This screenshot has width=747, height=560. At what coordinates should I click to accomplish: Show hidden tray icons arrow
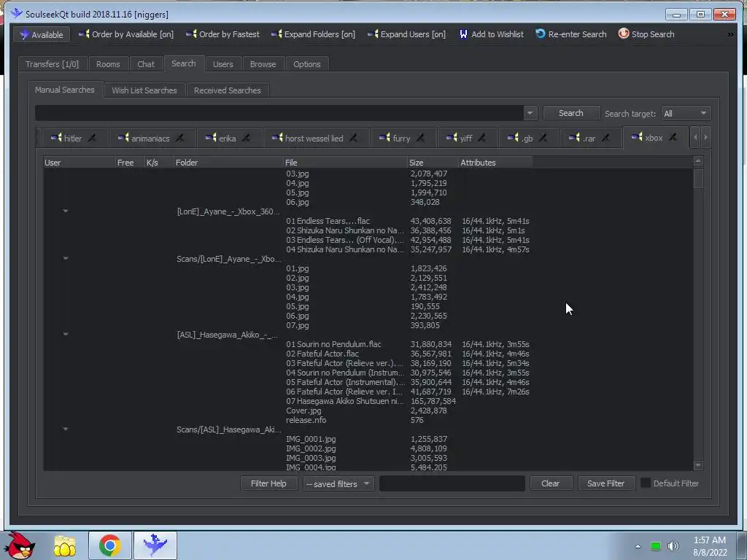(x=638, y=546)
